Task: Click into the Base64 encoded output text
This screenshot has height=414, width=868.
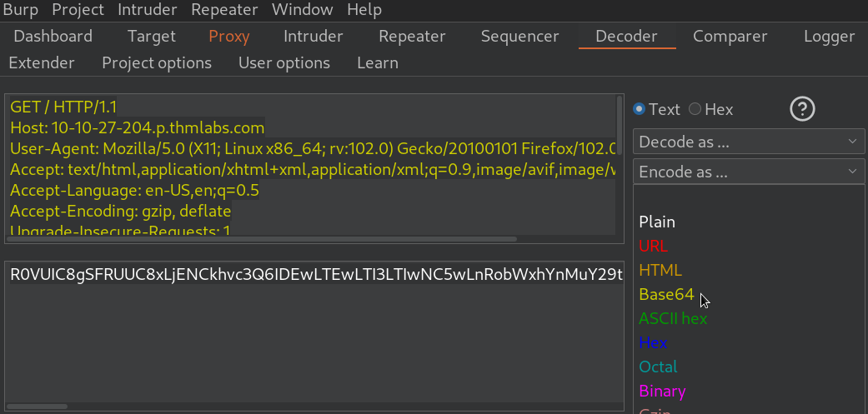Action: [316, 275]
